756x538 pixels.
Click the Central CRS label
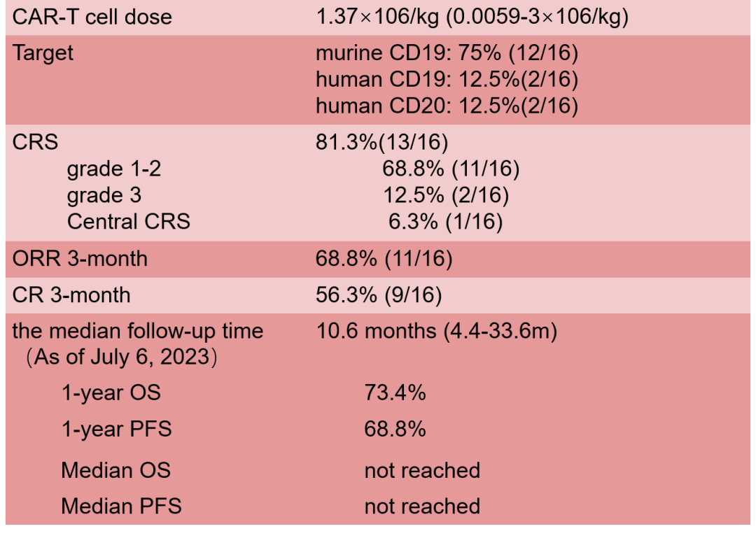click(x=129, y=222)
